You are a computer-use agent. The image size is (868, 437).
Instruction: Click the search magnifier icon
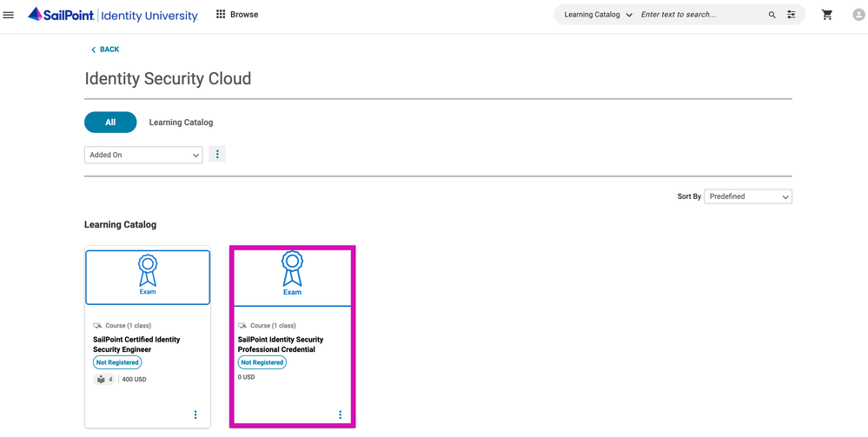pyautogui.click(x=772, y=15)
